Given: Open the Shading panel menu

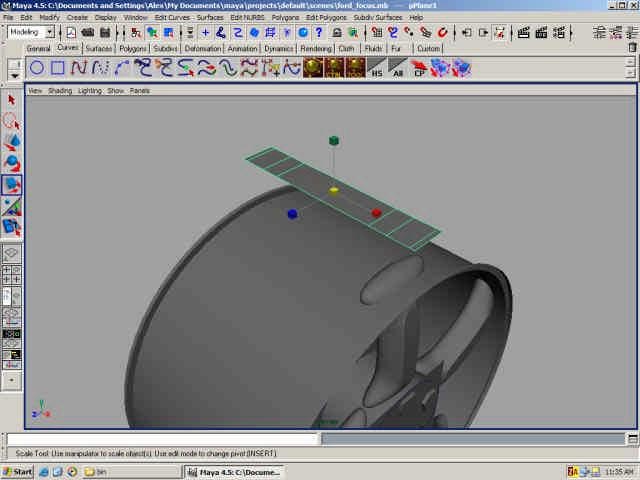Looking at the screenshot, I should [60, 90].
